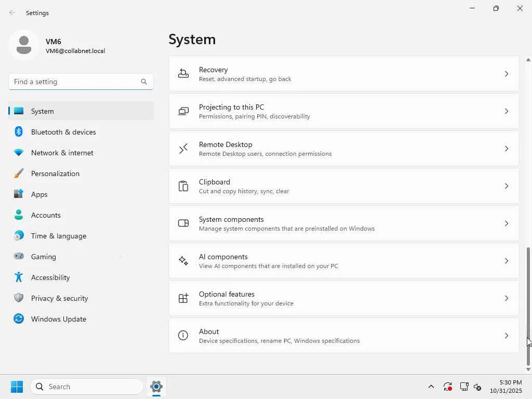Open the Windows Update section
The height and width of the screenshot is (399, 532).
coord(81,318)
